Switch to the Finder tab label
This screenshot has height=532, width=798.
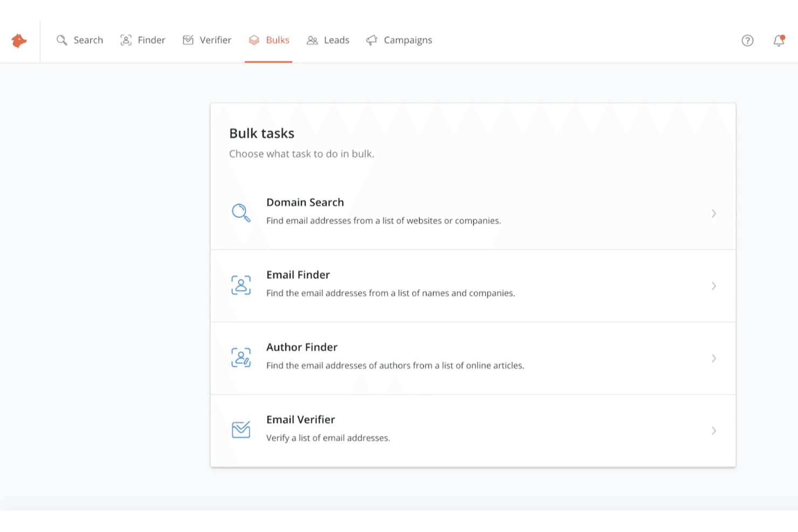(x=152, y=40)
